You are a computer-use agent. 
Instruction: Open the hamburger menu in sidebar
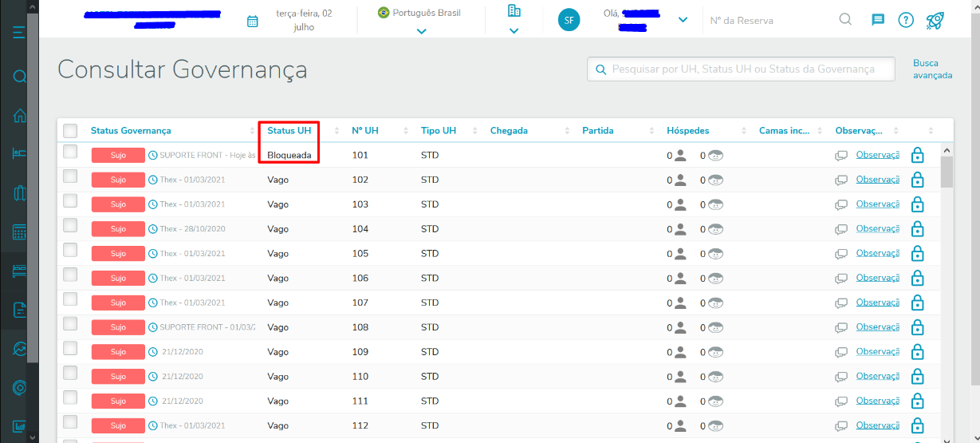(19, 34)
